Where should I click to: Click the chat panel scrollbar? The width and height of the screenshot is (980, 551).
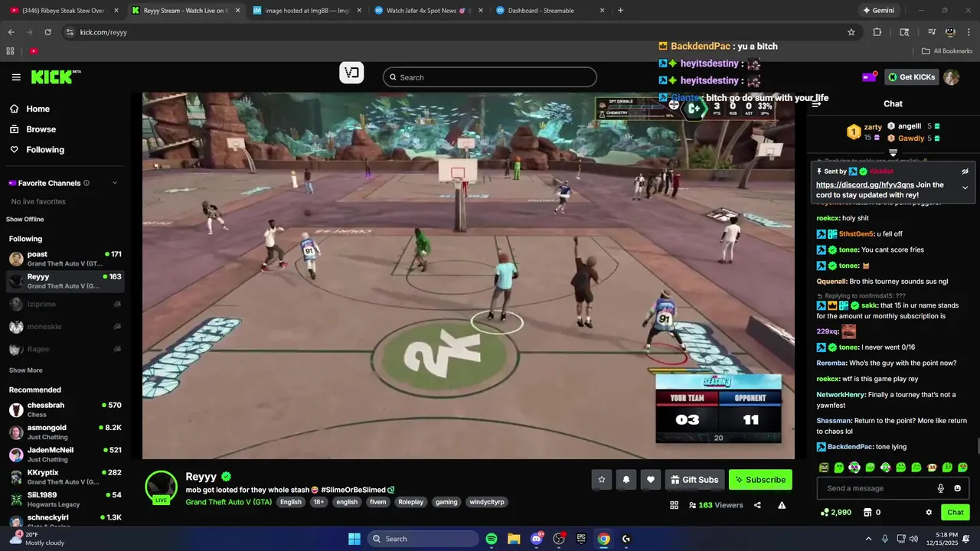point(977,446)
